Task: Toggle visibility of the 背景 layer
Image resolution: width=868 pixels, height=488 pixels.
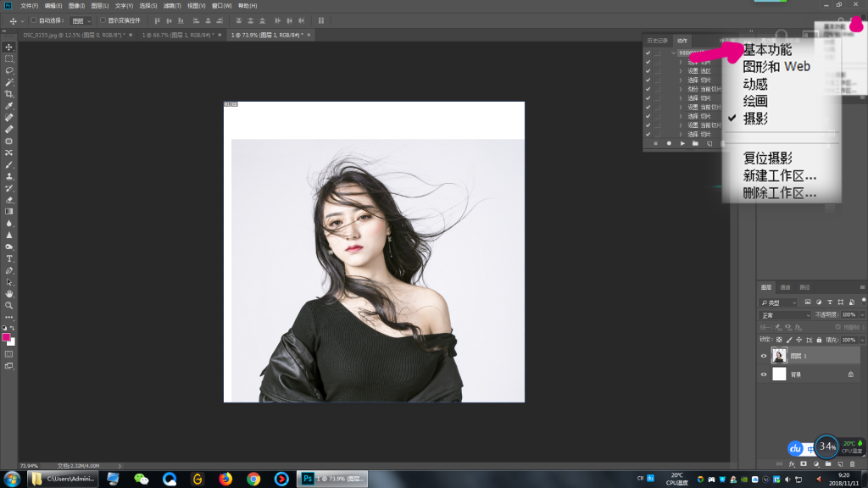Action: [x=763, y=374]
